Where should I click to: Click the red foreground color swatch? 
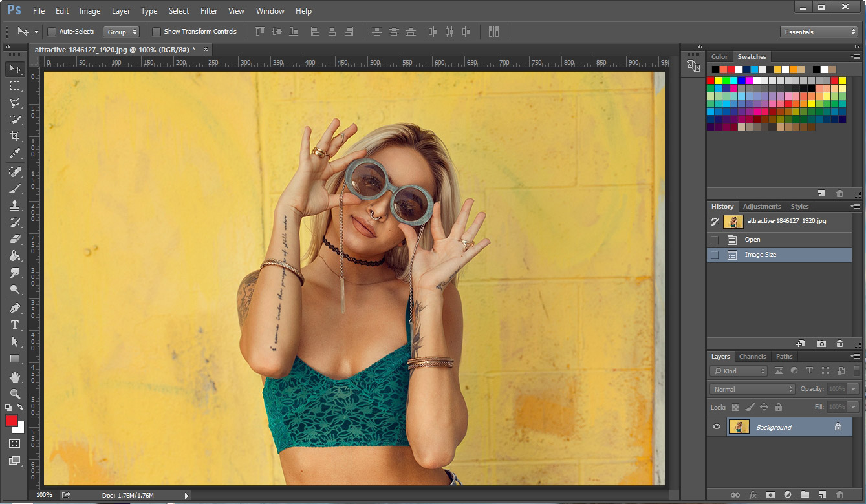pyautogui.click(x=11, y=421)
